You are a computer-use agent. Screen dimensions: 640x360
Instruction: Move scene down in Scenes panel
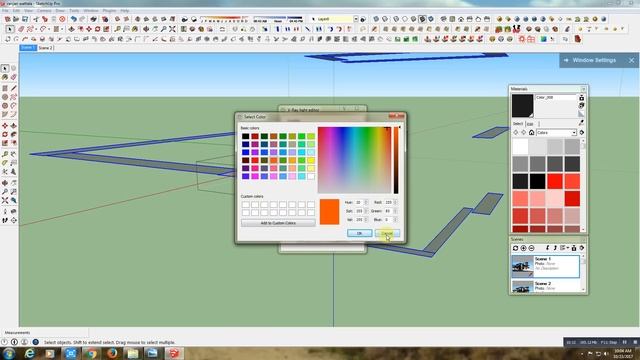(547, 248)
